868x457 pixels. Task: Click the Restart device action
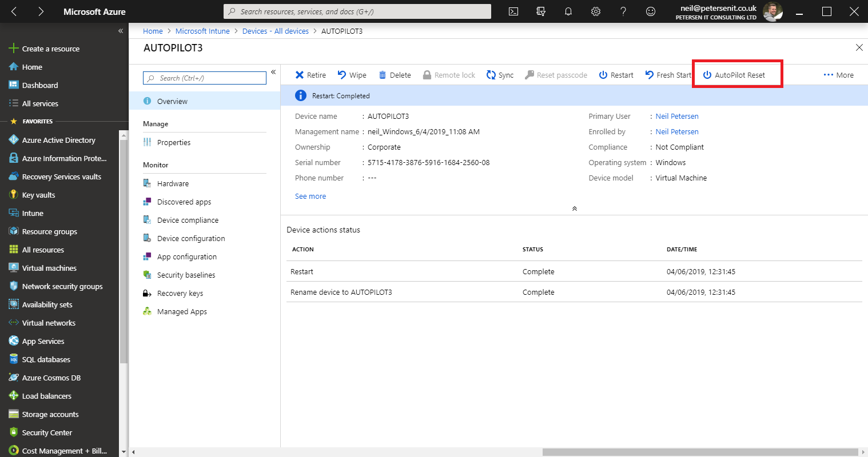pyautogui.click(x=616, y=75)
